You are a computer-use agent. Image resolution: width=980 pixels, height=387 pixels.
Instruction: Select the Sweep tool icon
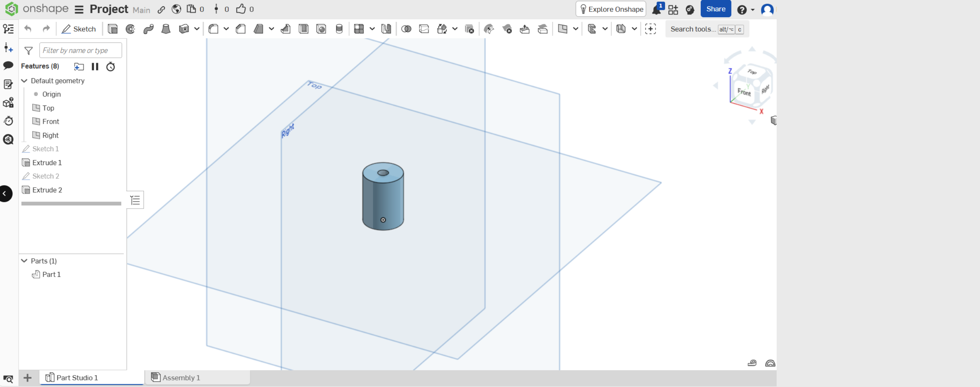coord(148,29)
